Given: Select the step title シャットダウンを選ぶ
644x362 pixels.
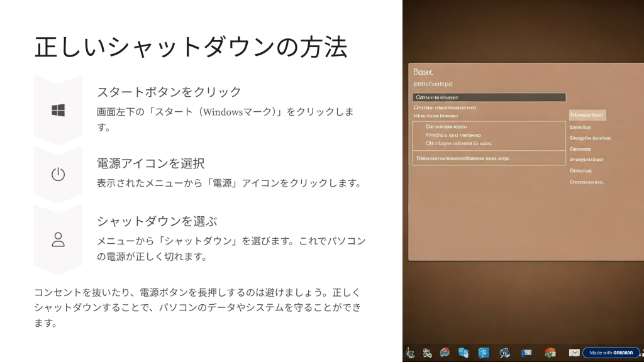Looking at the screenshot, I should (x=157, y=221).
